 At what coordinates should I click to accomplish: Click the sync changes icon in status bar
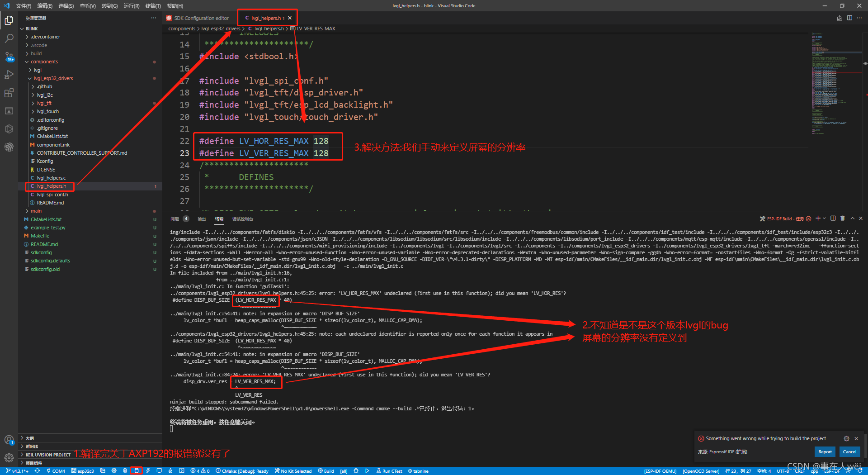coord(37,471)
